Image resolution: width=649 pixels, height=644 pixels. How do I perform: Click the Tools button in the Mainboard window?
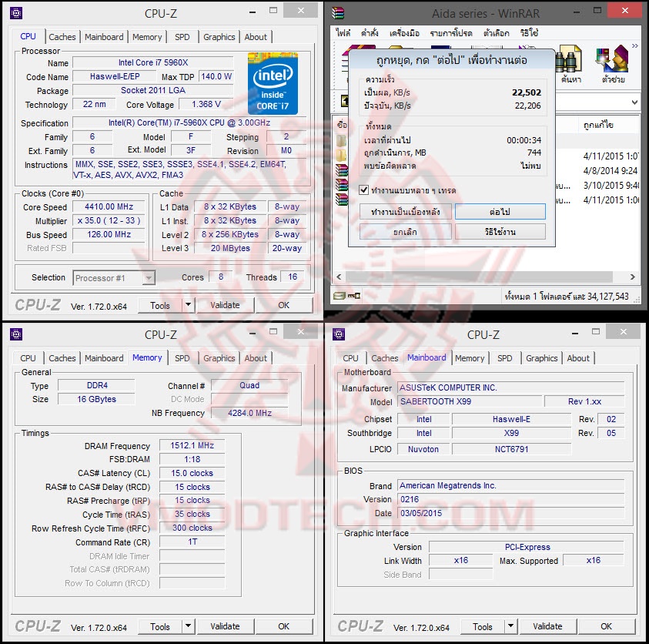[482, 626]
